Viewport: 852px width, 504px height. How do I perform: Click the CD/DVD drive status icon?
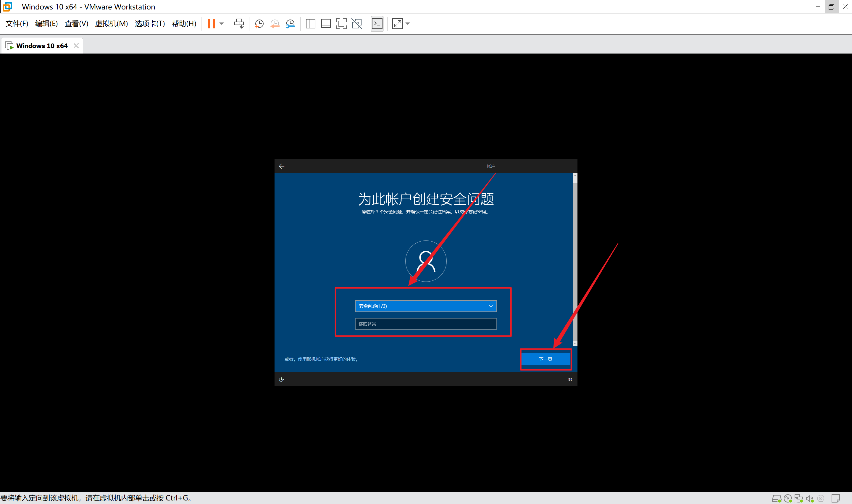point(788,498)
